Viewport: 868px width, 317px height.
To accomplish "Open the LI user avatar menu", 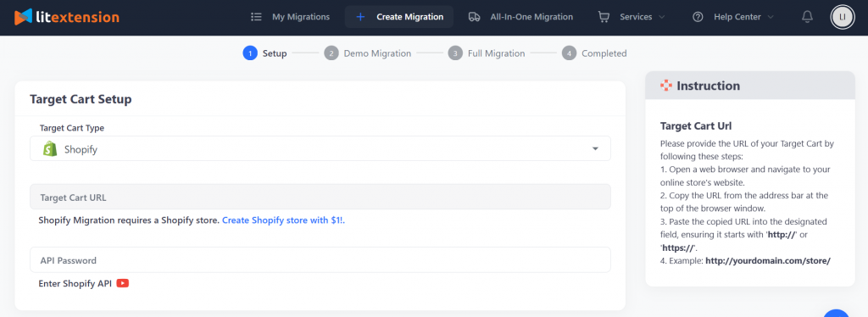I will pyautogui.click(x=843, y=17).
